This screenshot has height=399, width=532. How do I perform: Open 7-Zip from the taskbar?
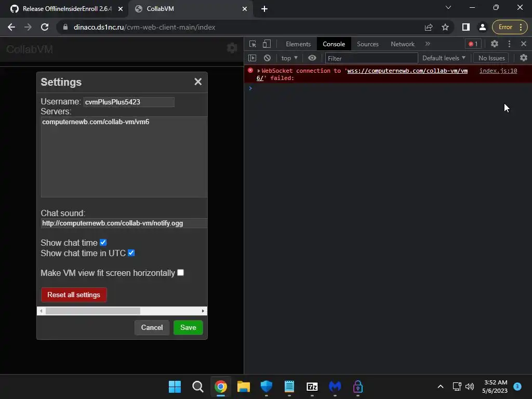click(312, 387)
